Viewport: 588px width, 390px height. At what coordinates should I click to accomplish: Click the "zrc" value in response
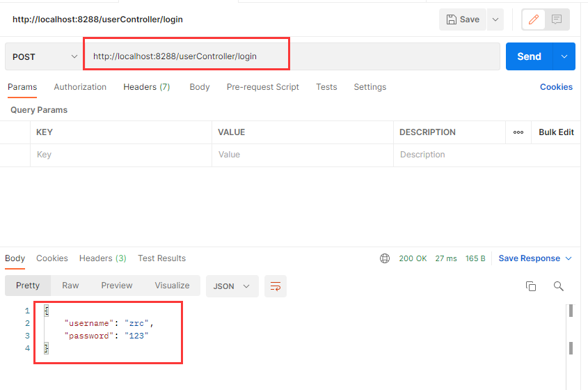click(x=136, y=323)
